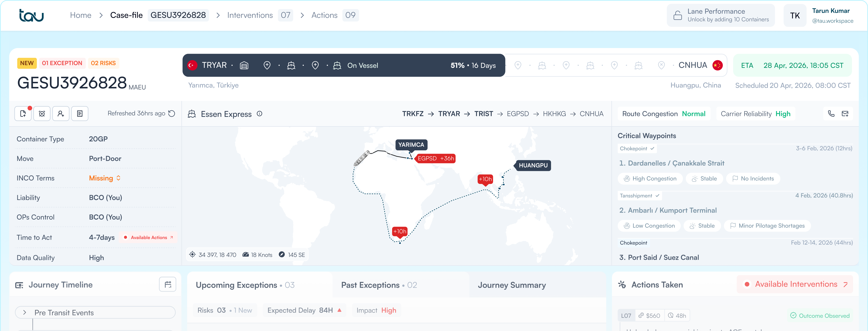Click High Congestion tag
Viewport: 868px width, 331px height.
tap(650, 178)
